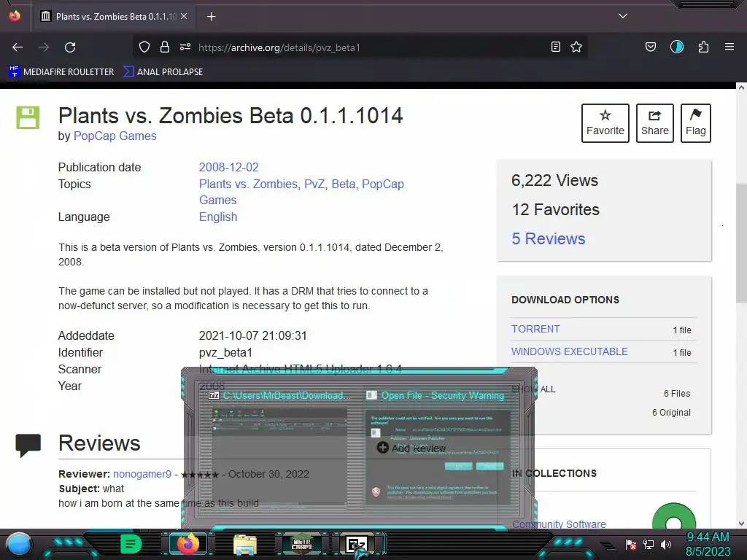Screen dimensions: 747x560
Task: Jump to the 5 Reviews link
Action: pyautogui.click(x=549, y=238)
